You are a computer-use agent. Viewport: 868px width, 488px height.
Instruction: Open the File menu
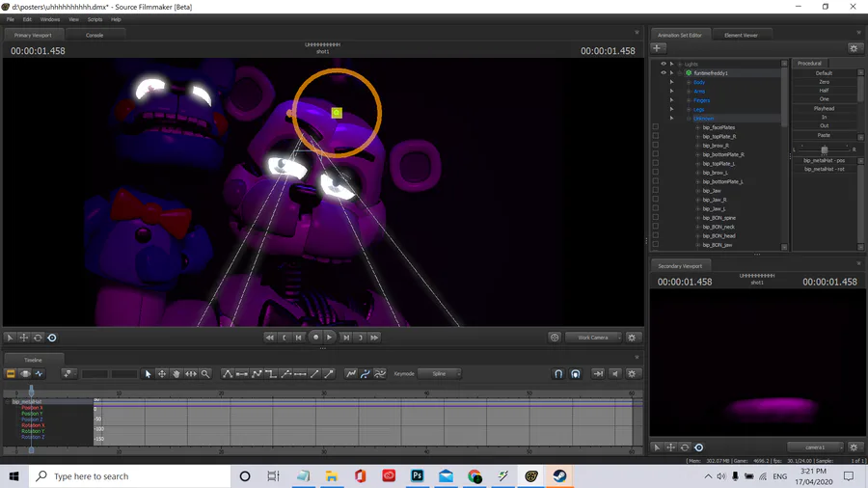pyautogui.click(x=11, y=19)
